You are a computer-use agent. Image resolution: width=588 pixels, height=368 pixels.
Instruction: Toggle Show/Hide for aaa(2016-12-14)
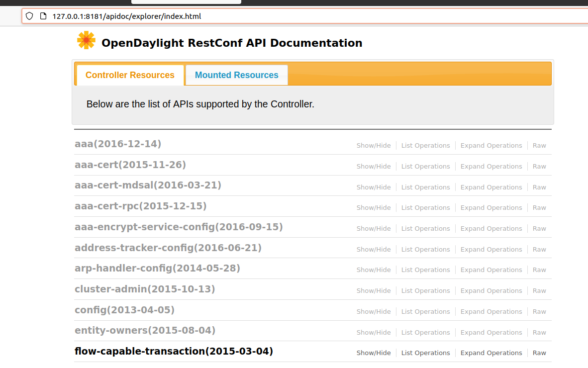click(374, 145)
